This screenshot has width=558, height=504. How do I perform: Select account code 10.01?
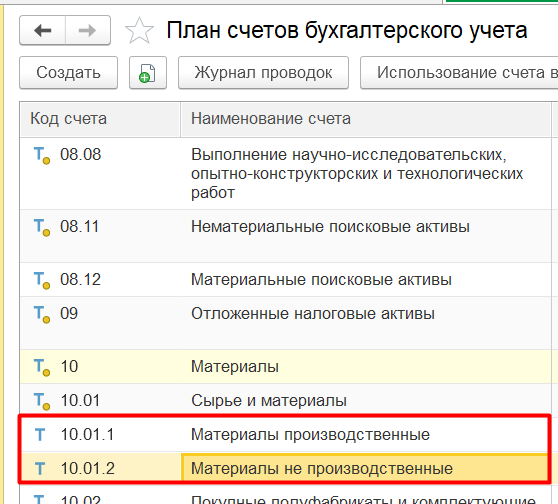(80, 400)
